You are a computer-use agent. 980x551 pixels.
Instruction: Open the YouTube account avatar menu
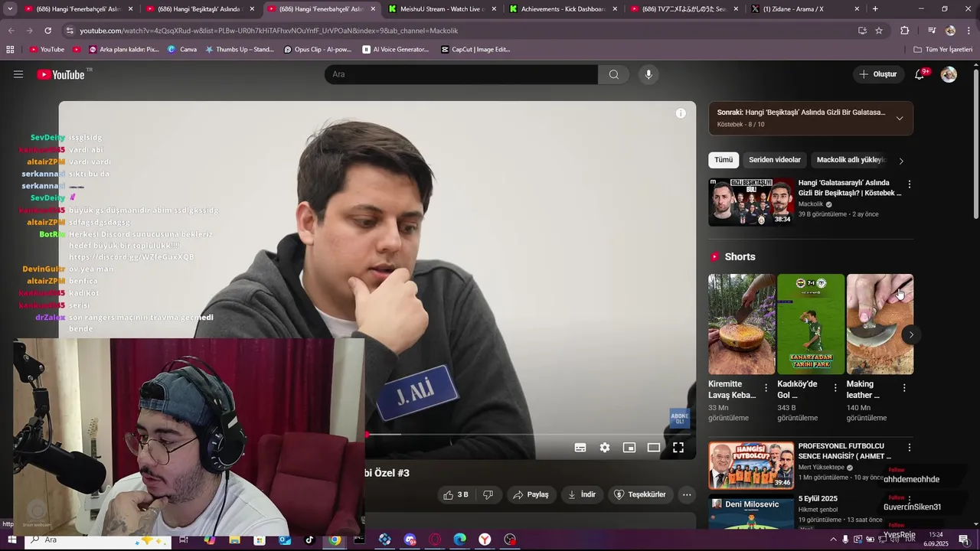(949, 74)
